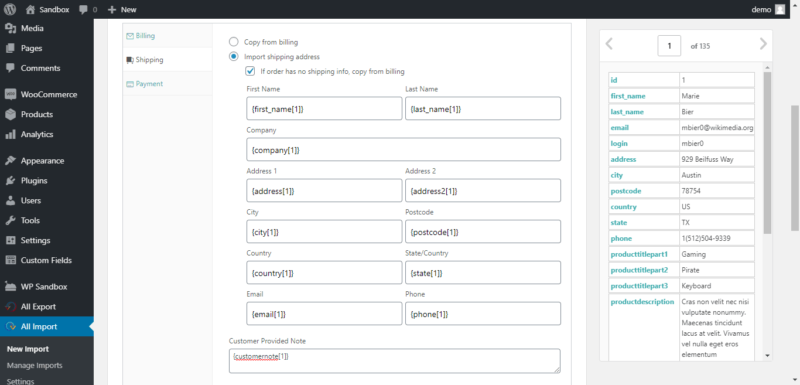This screenshot has width=800, height=385.
Task: Click the Shipping truck icon
Action: [130, 60]
